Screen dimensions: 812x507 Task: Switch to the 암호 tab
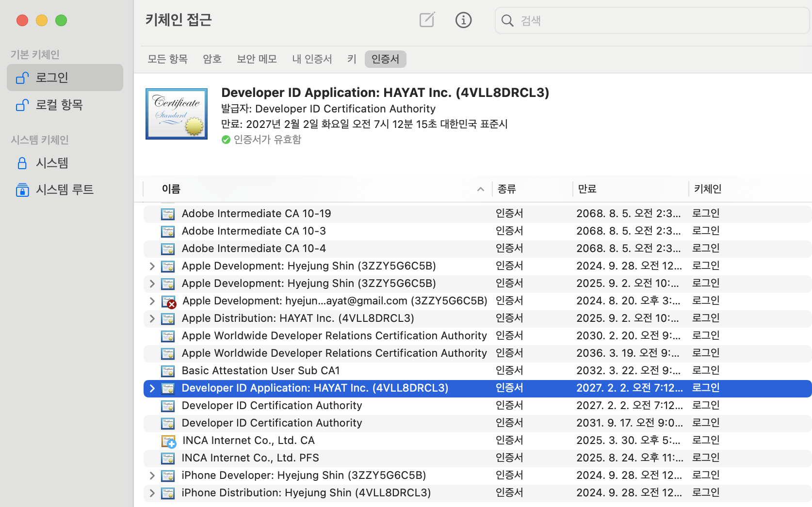coord(212,59)
